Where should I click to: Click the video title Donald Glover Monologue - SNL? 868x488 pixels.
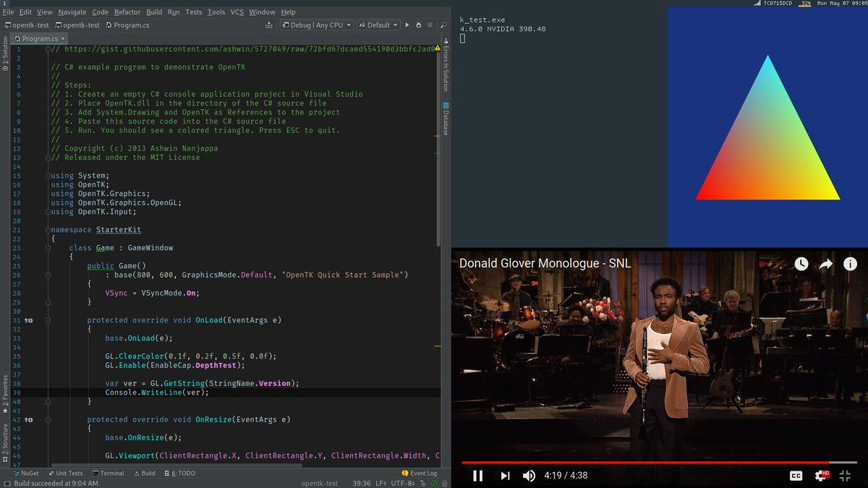545,263
